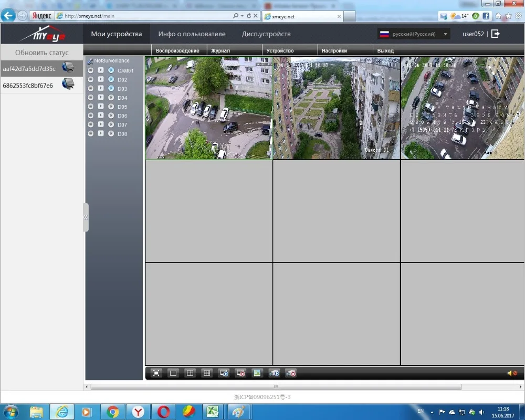Viewport: 525px width, 420px height.
Task: Open the русский language dropdown
Action: [414, 34]
